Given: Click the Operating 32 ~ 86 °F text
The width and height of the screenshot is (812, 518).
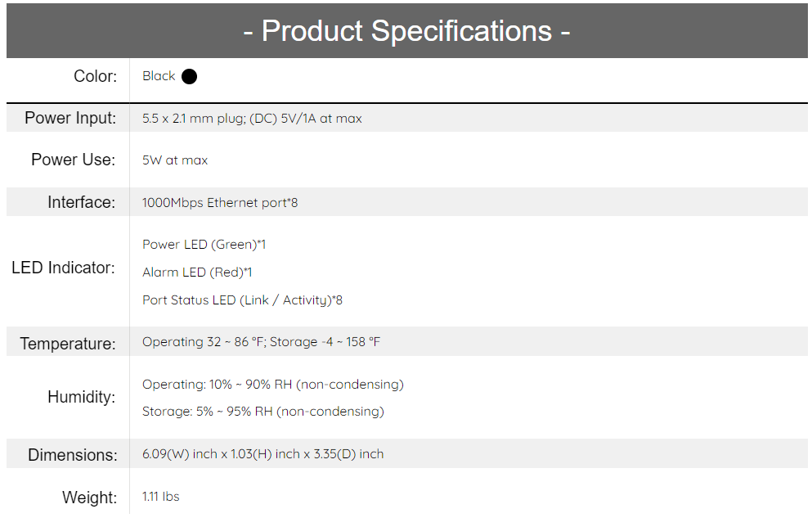Looking at the screenshot, I should click(x=204, y=342).
